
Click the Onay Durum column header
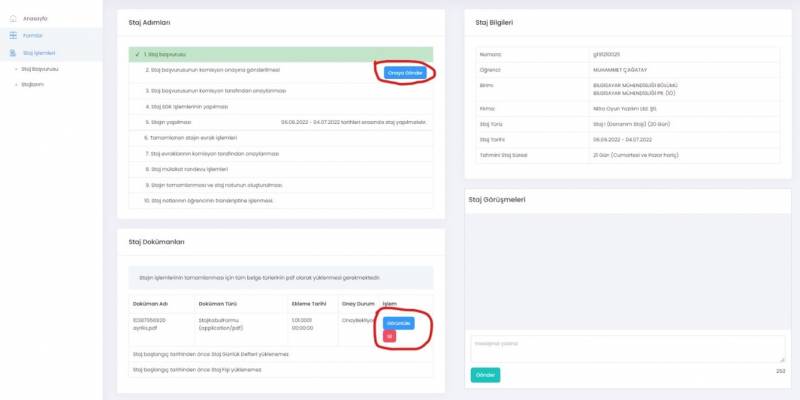click(x=357, y=302)
